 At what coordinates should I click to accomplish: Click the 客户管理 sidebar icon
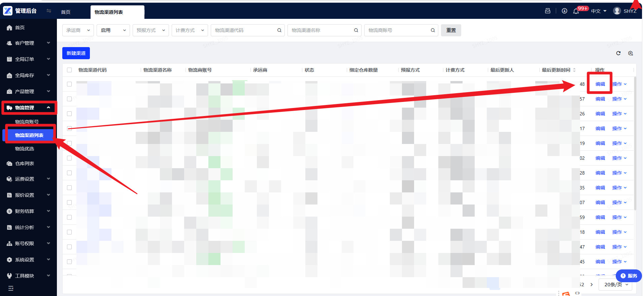(x=9, y=43)
